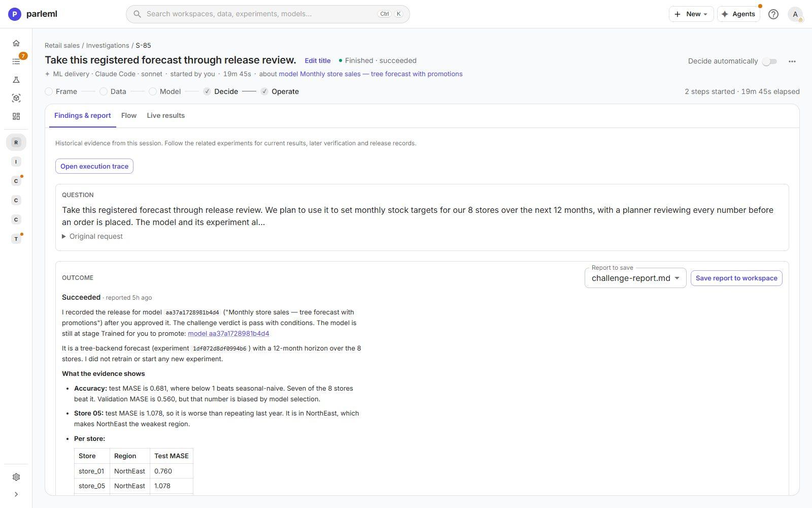Open the dashboard grid icon
The image size is (812, 508).
(16, 116)
